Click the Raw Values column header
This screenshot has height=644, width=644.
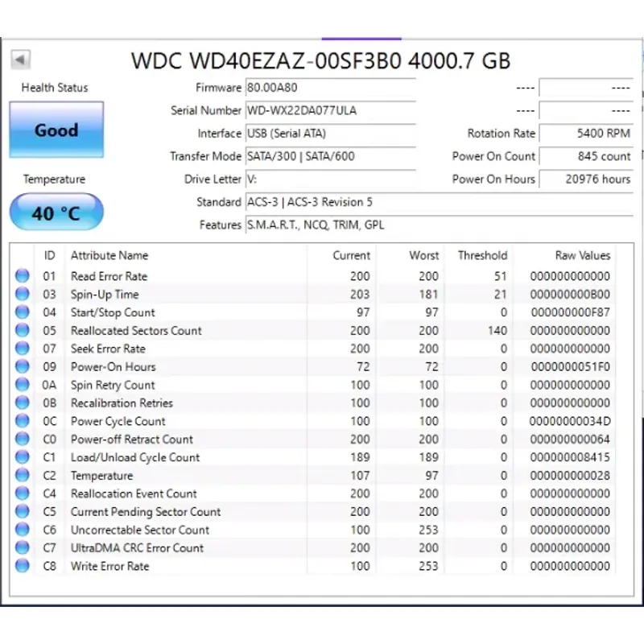click(x=582, y=255)
